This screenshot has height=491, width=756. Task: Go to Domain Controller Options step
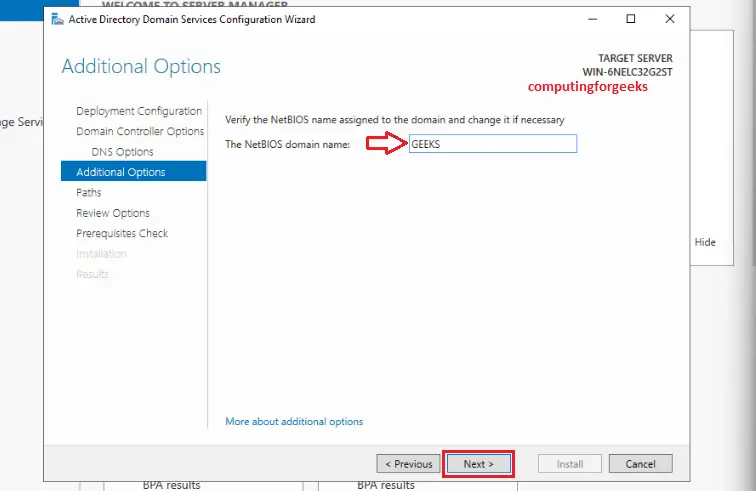140,131
